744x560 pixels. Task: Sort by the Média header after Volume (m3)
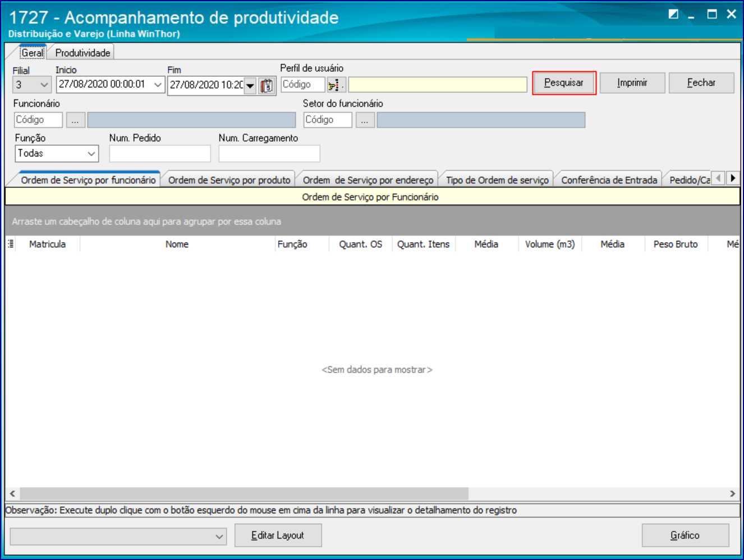tap(613, 244)
